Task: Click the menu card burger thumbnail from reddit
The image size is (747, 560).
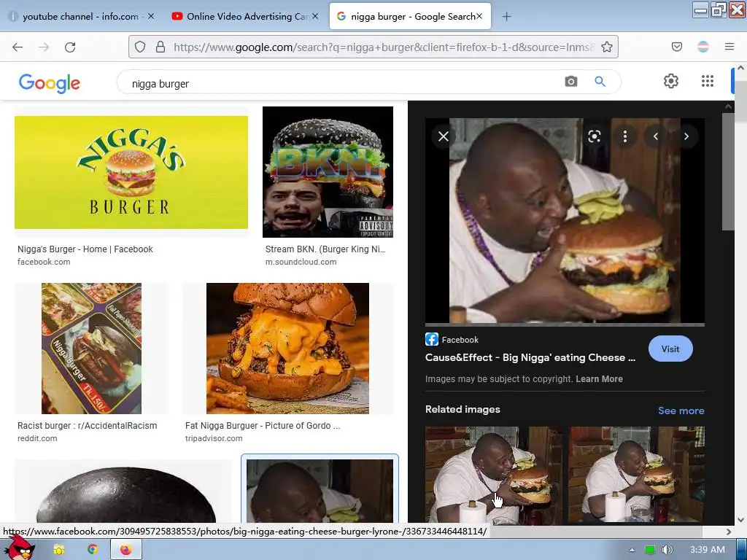Action: pyautogui.click(x=91, y=349)
